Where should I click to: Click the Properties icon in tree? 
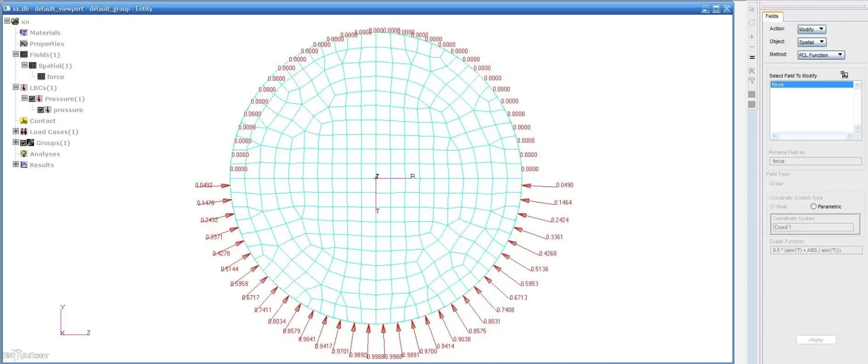point(23,44)
